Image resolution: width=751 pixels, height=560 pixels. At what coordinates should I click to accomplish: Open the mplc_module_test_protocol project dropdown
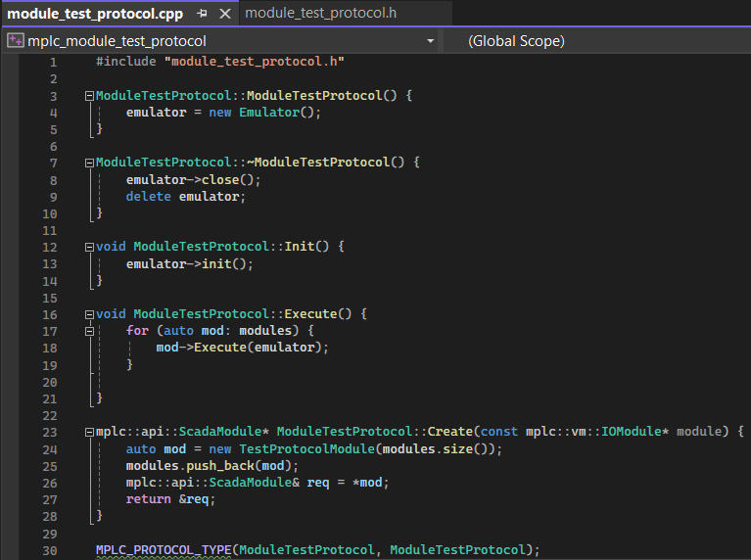[431, 41]
